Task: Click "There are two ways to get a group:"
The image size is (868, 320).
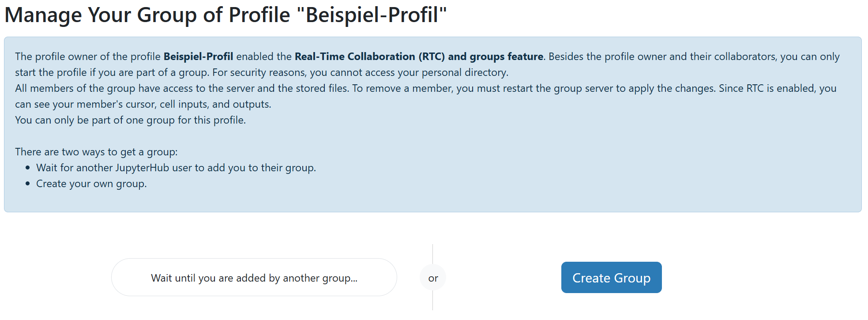Action: tap(96, 152)
